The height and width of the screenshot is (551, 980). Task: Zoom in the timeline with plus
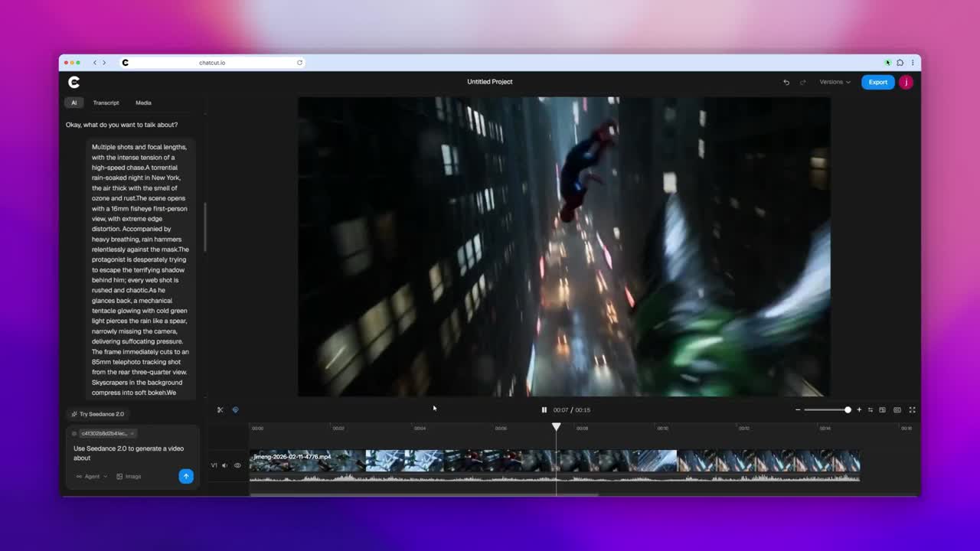859,410
